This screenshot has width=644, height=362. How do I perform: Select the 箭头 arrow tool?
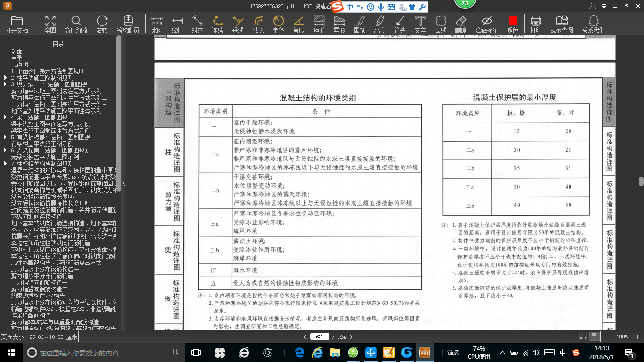(400, 24)
